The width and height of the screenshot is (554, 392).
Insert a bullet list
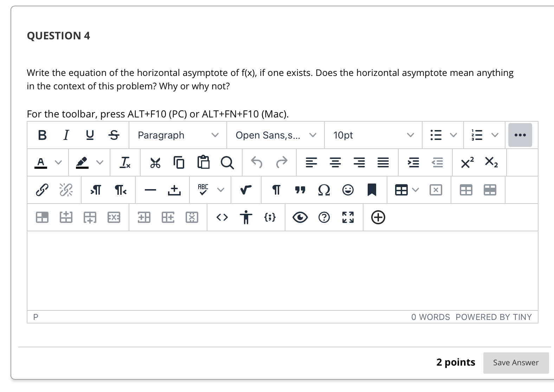click(436, 135)
